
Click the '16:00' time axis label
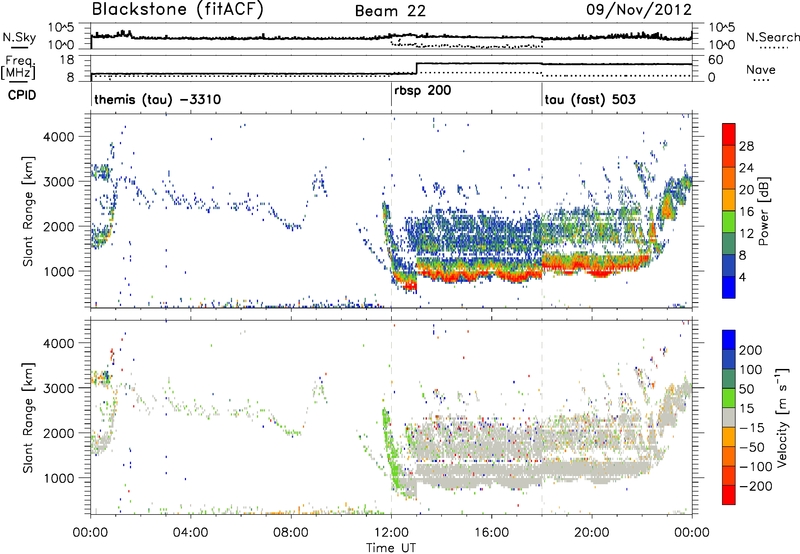491,532
